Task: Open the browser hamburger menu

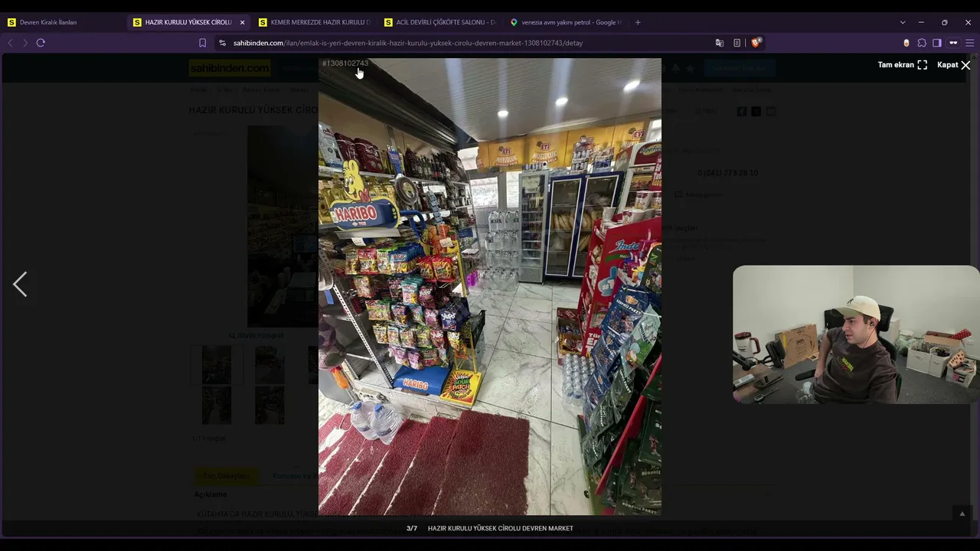Action: pyautogui.click(x=969, y=43)
